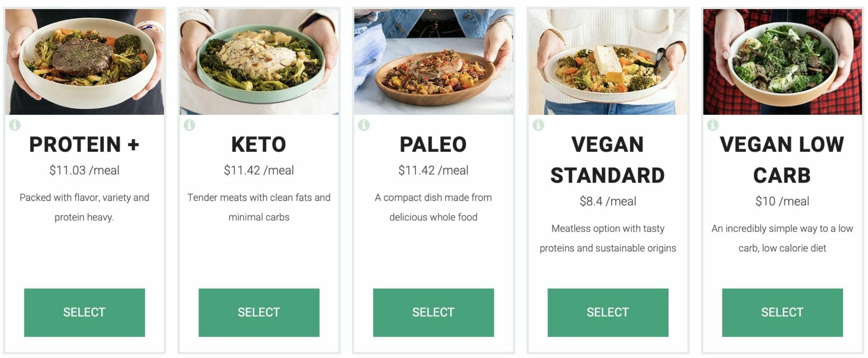The width and height of the screenshot is (868, 358).
Task: Click the $10 /meal price text
Action: (783, 201)
